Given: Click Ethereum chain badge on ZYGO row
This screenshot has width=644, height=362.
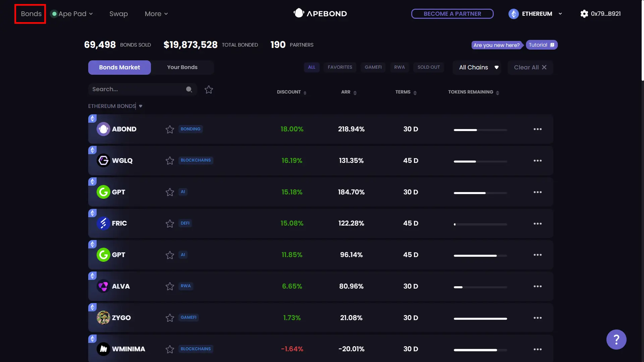Looking at the screenshot, I should pos(92,307).
